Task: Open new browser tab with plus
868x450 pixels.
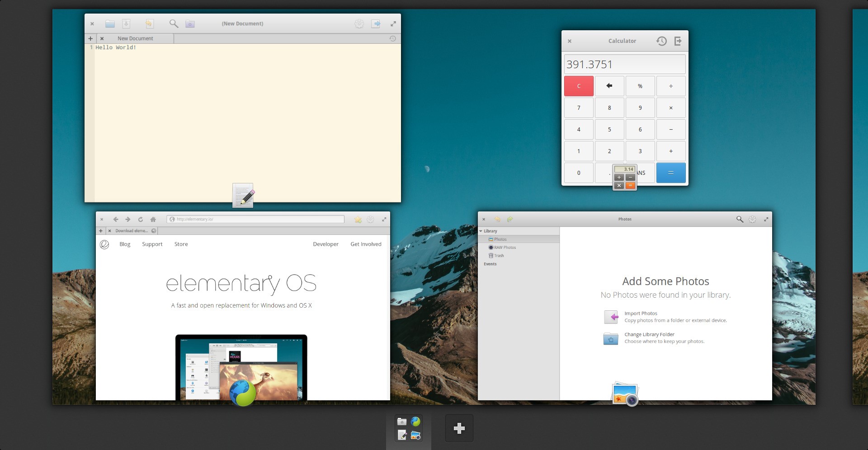Action: [x=101, y=231]
